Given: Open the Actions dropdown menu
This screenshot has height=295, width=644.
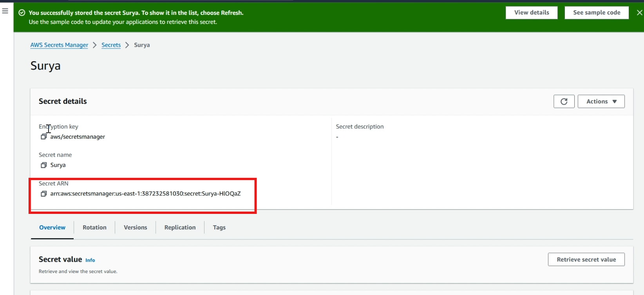Looking at the screenshot, I should [x=601, y=101].
